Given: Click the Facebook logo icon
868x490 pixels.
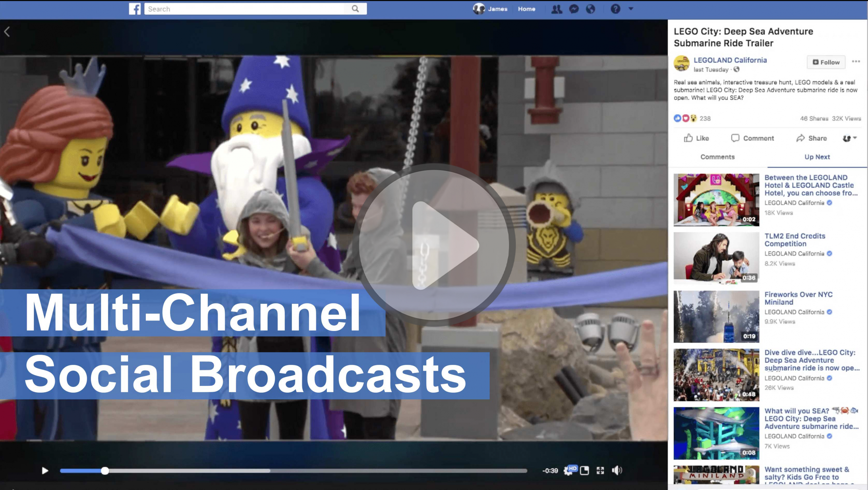Looking at the screenshot, I should pyautogui.click(x=135, y=9).
